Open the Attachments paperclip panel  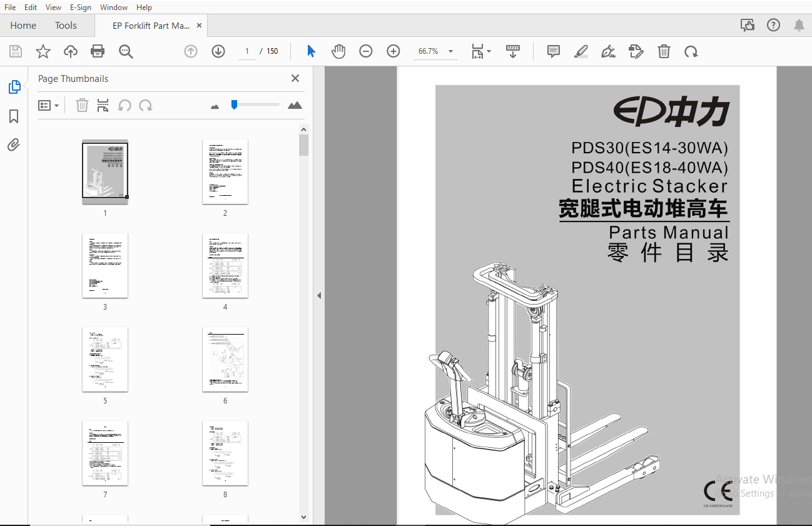point(14,145)
